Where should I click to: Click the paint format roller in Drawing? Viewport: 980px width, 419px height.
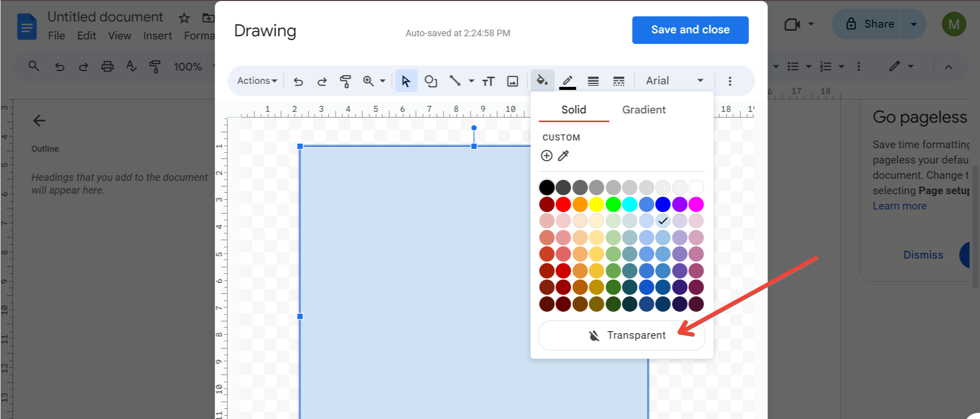(x=345, y=81)
